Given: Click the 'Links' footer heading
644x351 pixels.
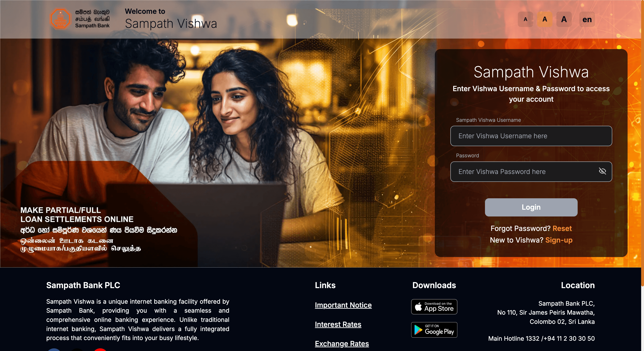Looking at the screenshot, I should [325, 285].
